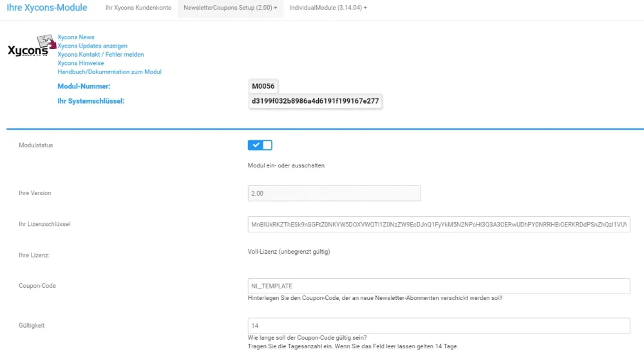Click the Xycons logo image
Viewport: 644px width, 356px height.
[x=32, y=46]
